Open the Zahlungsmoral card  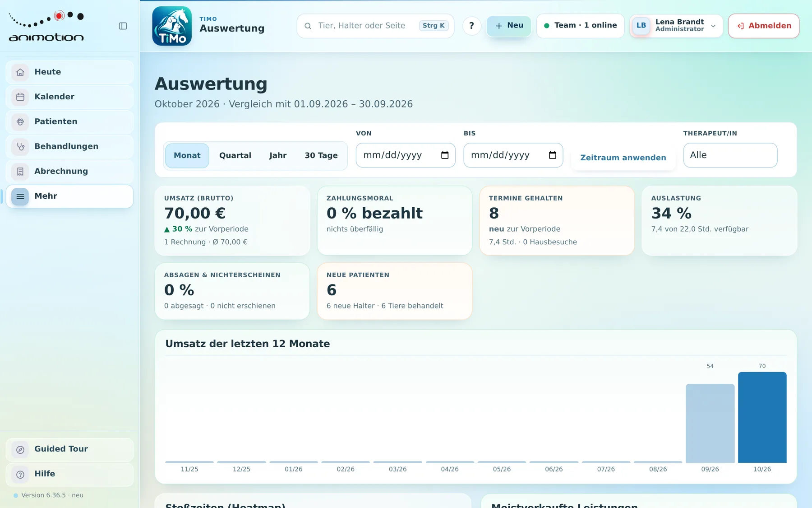[395, 221]
